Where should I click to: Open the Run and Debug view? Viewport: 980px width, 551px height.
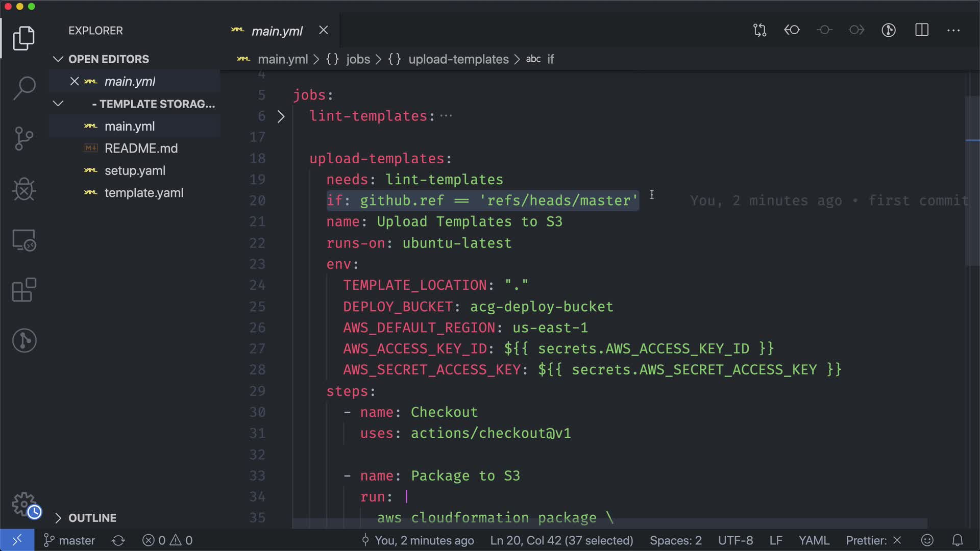tap(24, 189)
